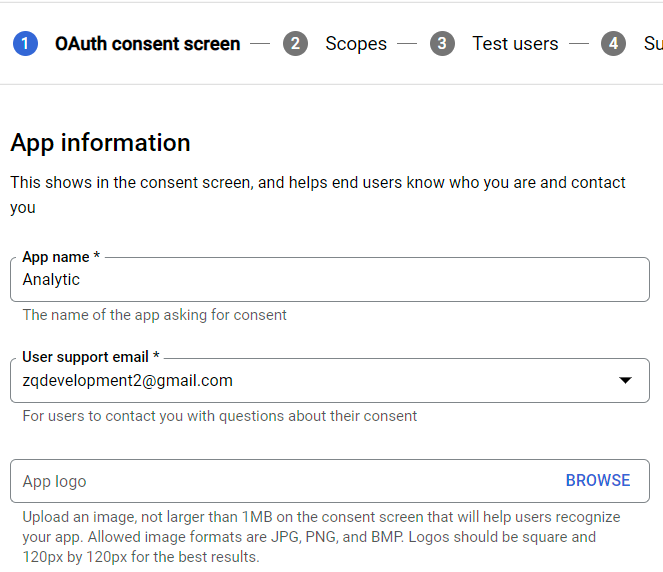Click the App name field label
Viewport: 663px width, 572px height.
coord(60,257)
